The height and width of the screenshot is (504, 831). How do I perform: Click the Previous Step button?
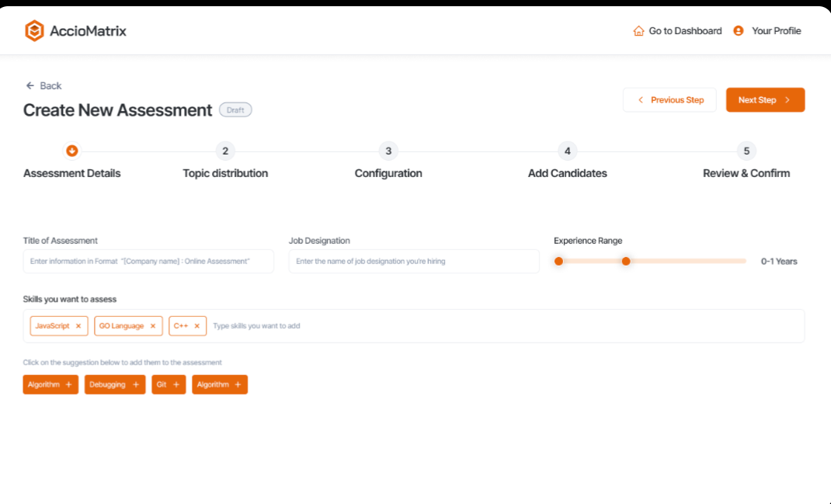pos(669,99)
